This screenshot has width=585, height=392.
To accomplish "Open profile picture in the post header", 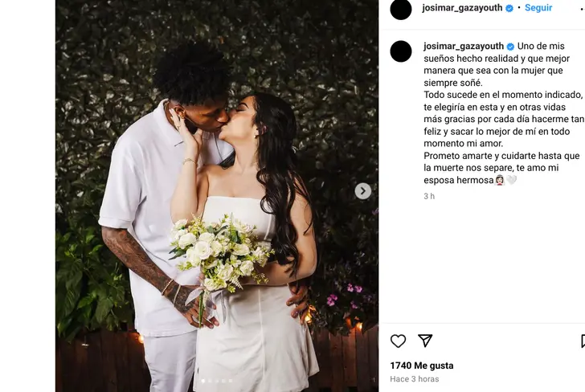I will [x=401, y=9].
